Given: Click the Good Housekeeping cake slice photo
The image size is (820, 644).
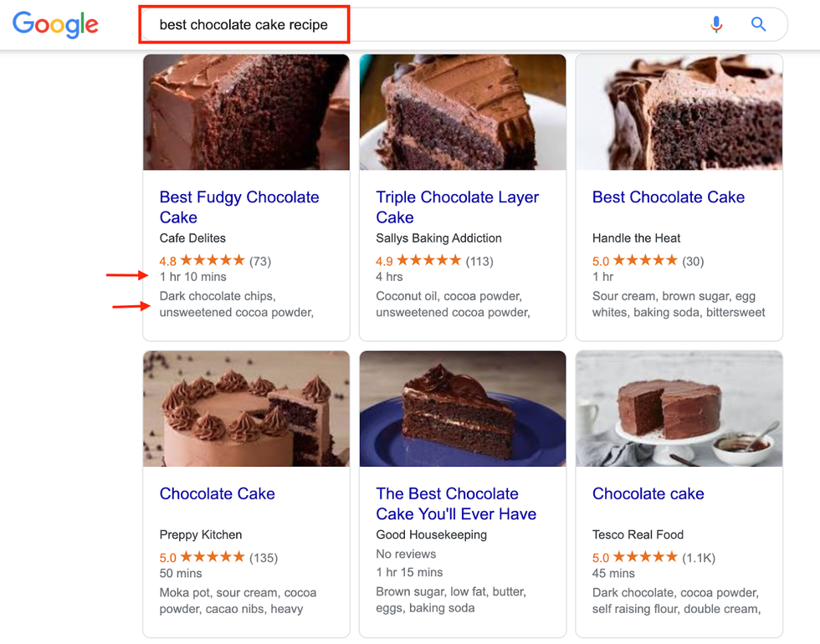Looking at the screenshot, I should tap(463, 408).
